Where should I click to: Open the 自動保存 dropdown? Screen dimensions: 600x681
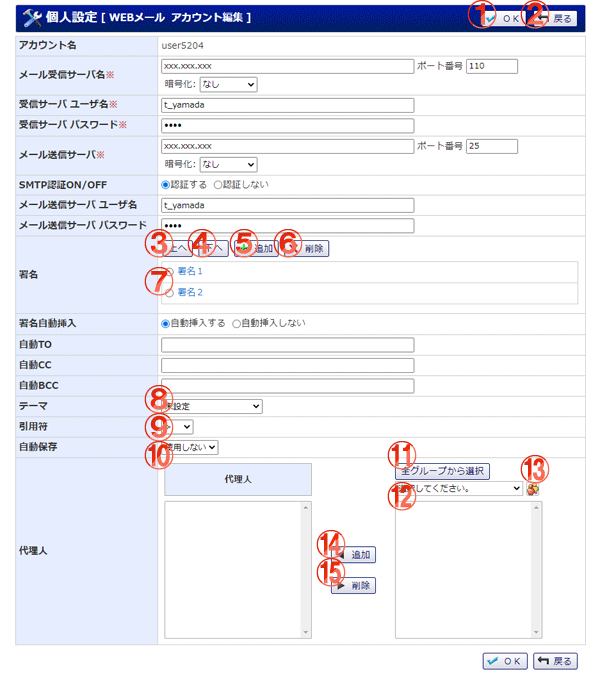click(190, 447)
